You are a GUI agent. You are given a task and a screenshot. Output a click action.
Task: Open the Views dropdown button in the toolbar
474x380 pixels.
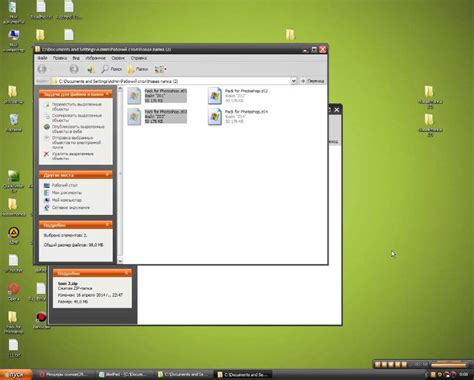coord(160,69)
